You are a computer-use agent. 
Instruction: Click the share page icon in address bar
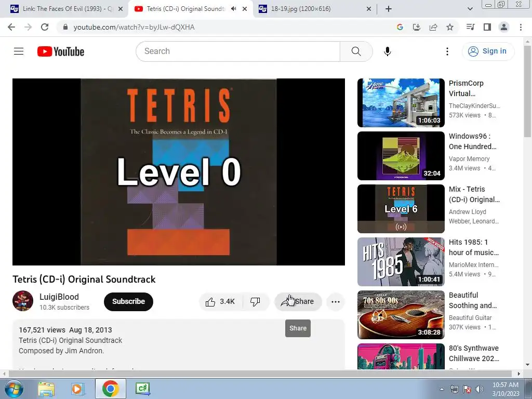433,27
